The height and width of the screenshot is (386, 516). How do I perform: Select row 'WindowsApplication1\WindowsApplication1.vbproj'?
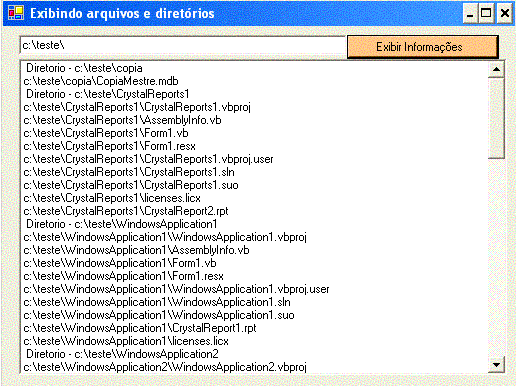point(255,237)
